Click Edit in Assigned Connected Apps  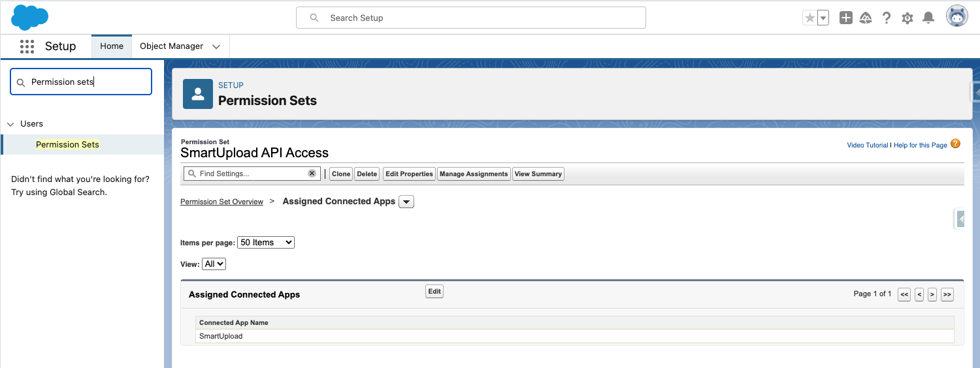[434, 292]
